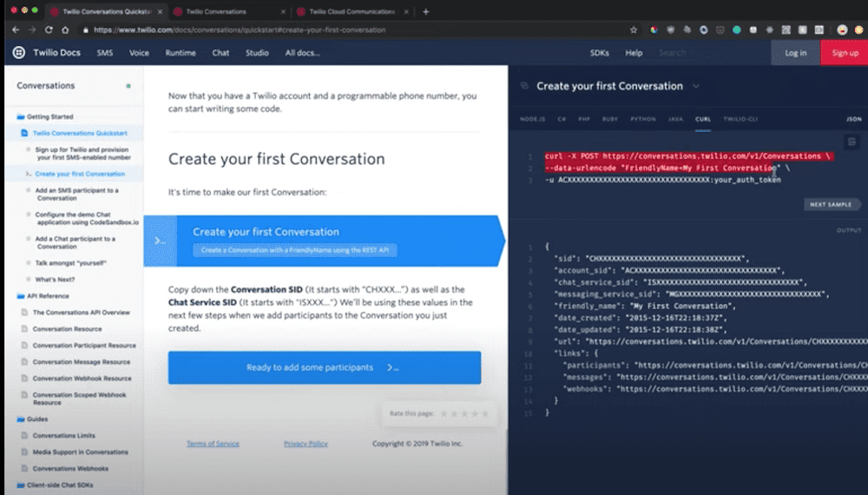Image resolution: width=868 pixels, height=495 pixels.
Task: Select PHP code language tab
Action: (584, 119)
